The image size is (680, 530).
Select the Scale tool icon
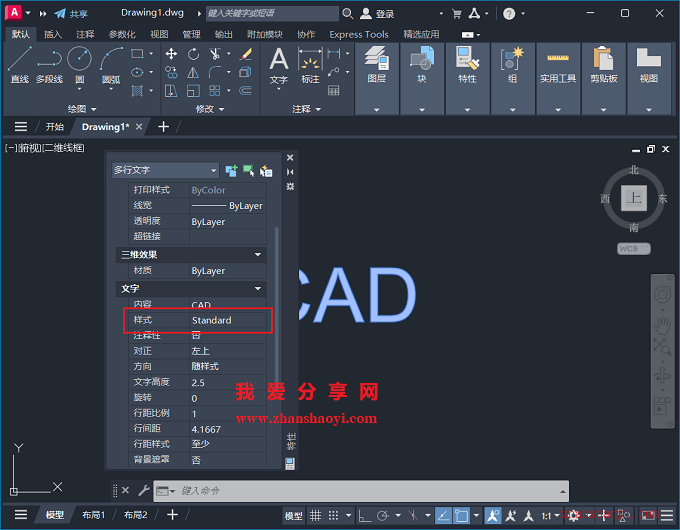click(x=193, y=91)
